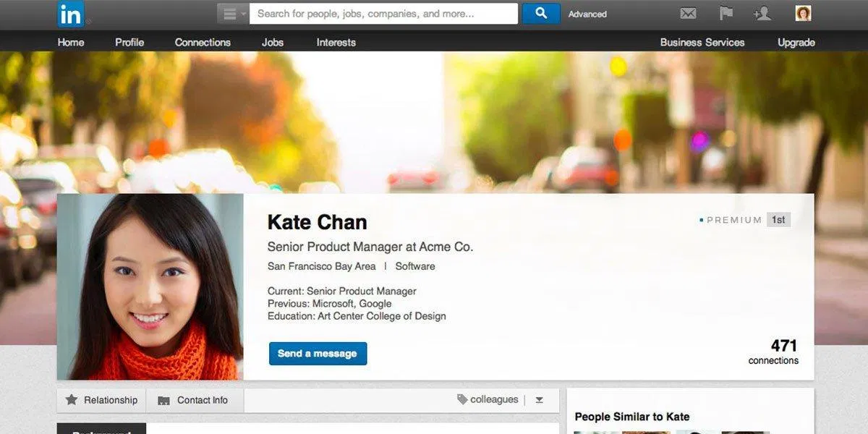Image resolution: width=868 pixels, height=434 pixels.
Task: Open the notifications flag icon
Action: (x=726, y=14)
